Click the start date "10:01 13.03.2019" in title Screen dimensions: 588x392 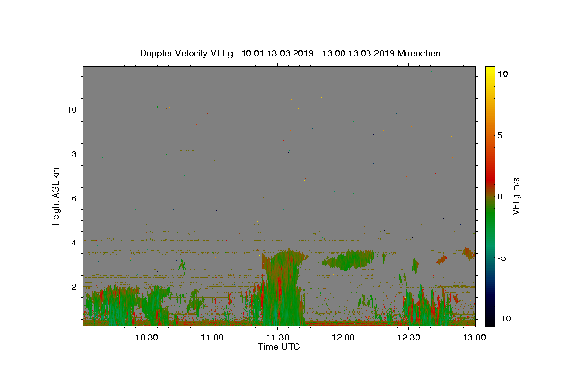(x=277, y=53)
